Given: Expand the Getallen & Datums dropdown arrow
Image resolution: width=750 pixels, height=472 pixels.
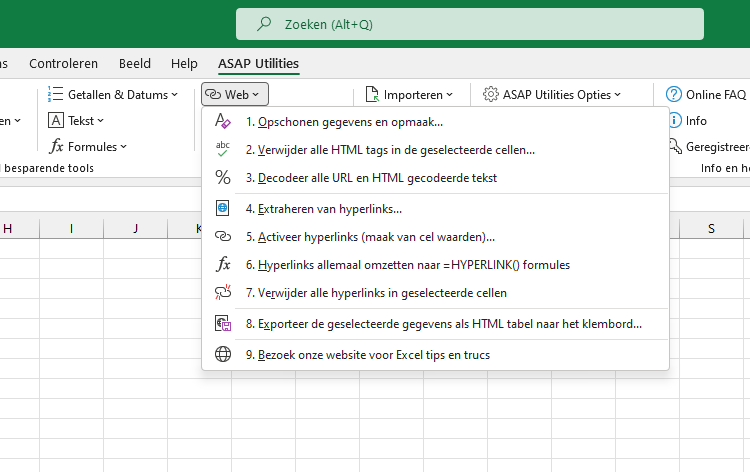Looking at the screenshot, I should (x=175, y=95).
